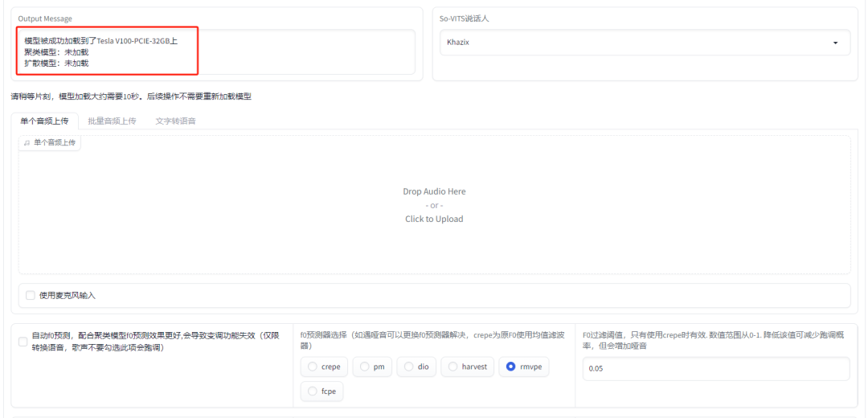
Task: Select the dio f0 predictor
Action: [x=416, y=367]
